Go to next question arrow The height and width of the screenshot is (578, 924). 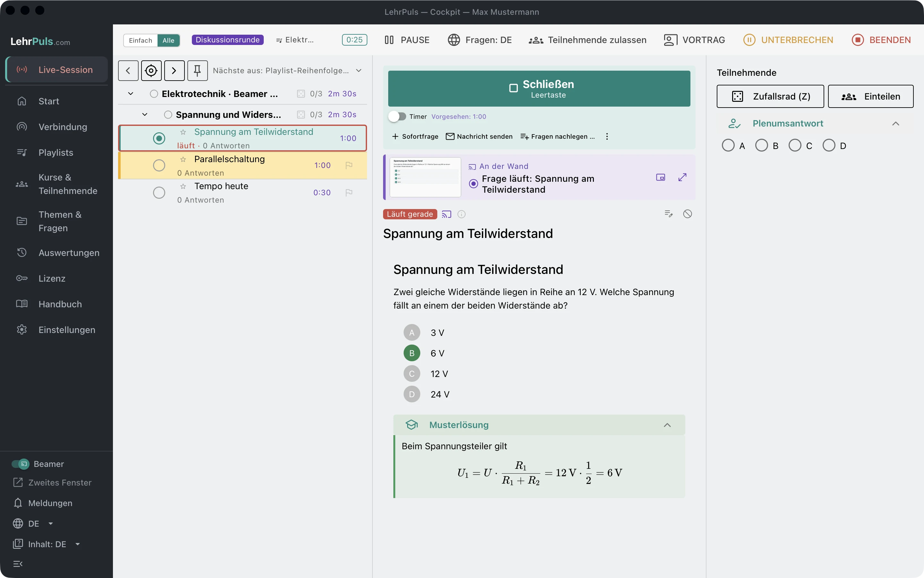coord(174,70)
